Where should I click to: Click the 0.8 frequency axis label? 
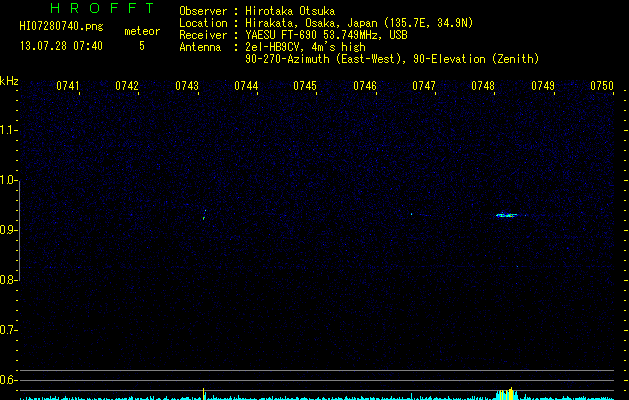tap(8, 280)
